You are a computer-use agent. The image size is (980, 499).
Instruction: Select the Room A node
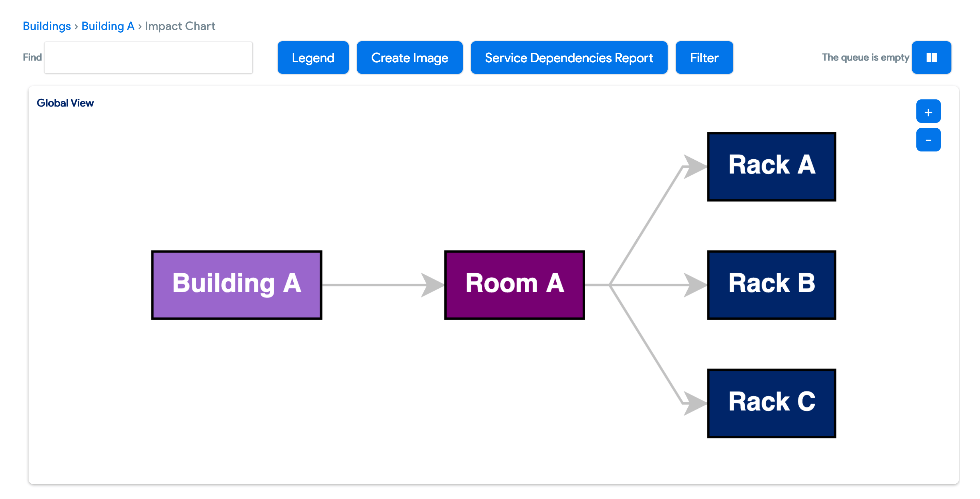(514, 285)
